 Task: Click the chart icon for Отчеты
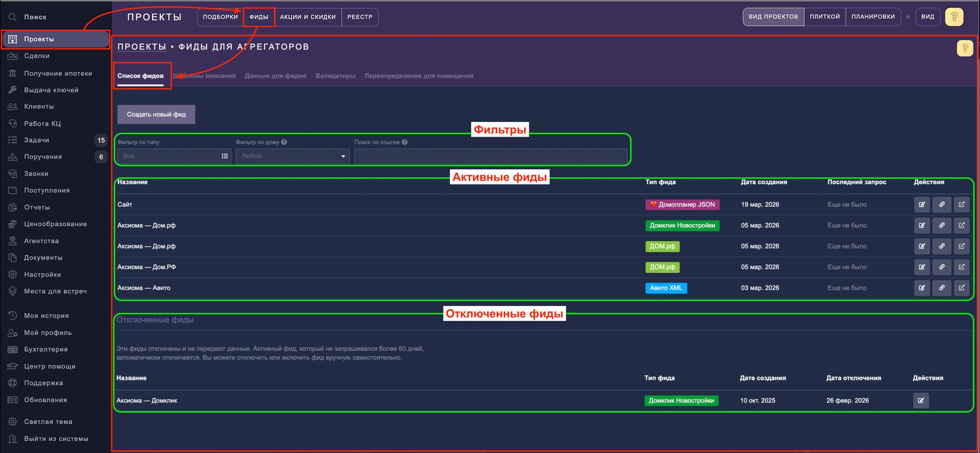pyautogui.click(x=13, y=207)
